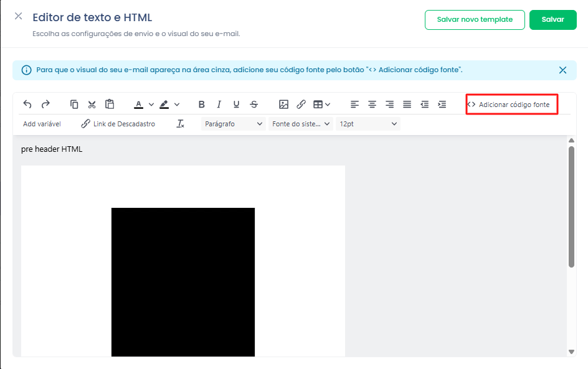Apply highlight background color icon

[x=164, y=105]
